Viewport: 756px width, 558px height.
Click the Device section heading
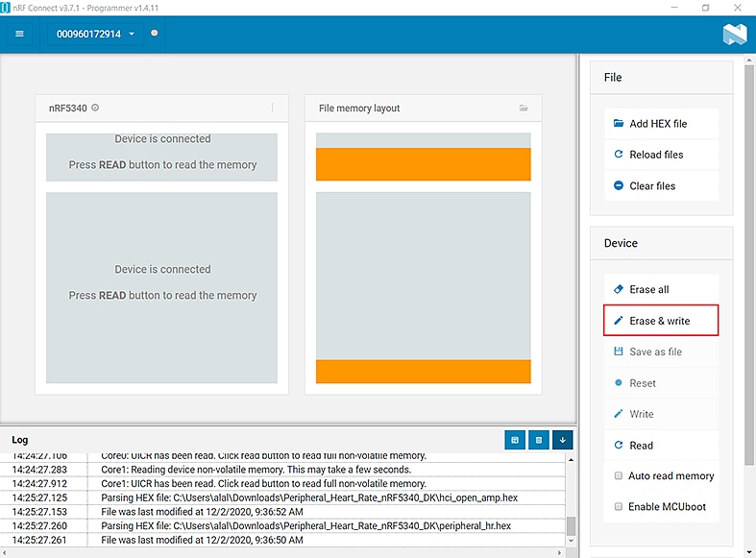point(621,243)
